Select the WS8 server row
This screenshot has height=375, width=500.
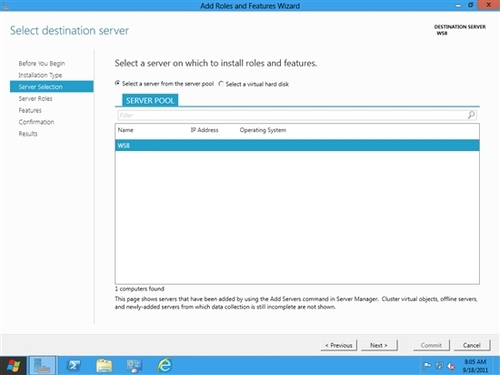point(297,145)
